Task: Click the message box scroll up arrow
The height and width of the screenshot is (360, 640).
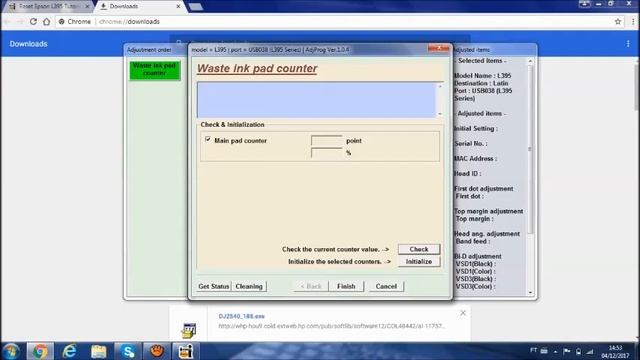Action: (440, 87)
